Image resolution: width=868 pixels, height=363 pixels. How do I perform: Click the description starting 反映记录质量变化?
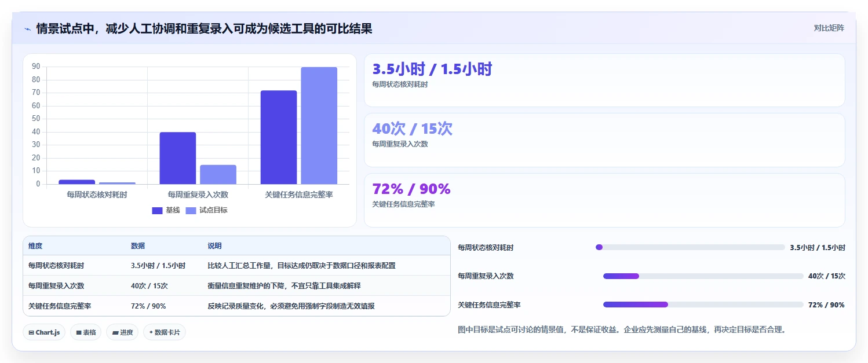(x=291, y=306)
